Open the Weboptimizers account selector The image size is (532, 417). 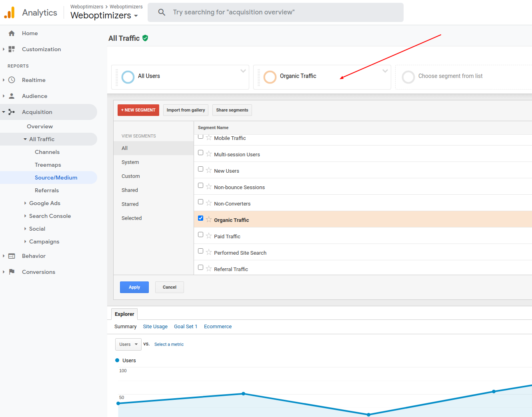(x=104, y=16)
